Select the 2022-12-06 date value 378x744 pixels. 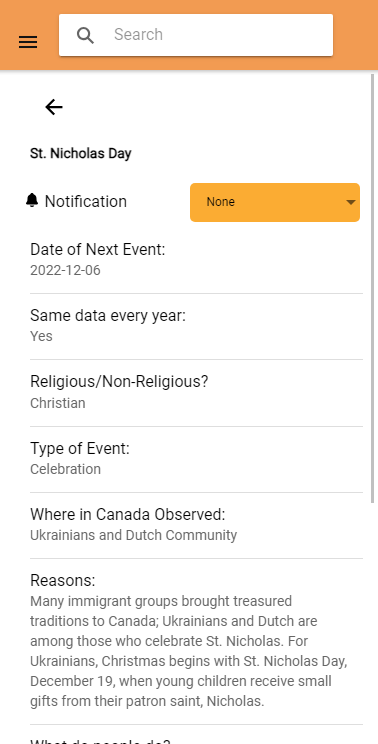point(65,270)
